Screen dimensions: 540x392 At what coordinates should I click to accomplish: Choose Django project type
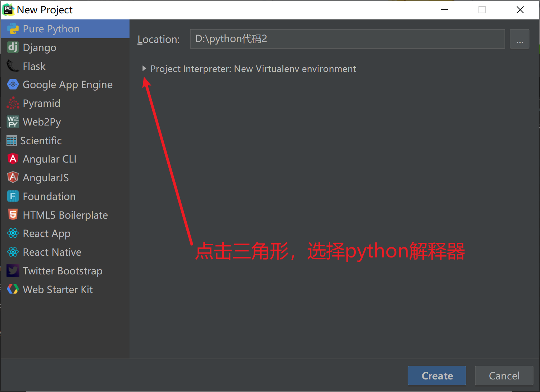[65, 47]
